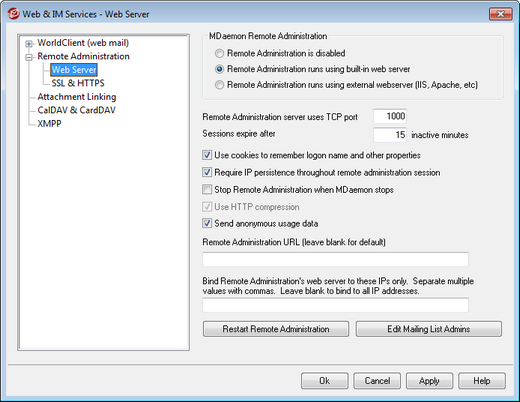Click the Apply button
The image size is (520, 402).
point(429,381)
